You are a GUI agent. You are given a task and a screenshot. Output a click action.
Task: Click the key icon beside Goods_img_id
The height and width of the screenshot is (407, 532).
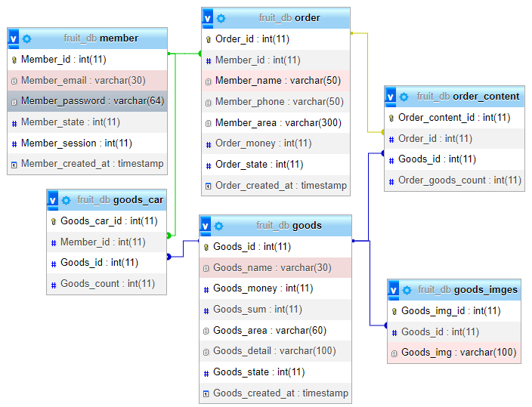pyautogui.click(x=394, y=312)
